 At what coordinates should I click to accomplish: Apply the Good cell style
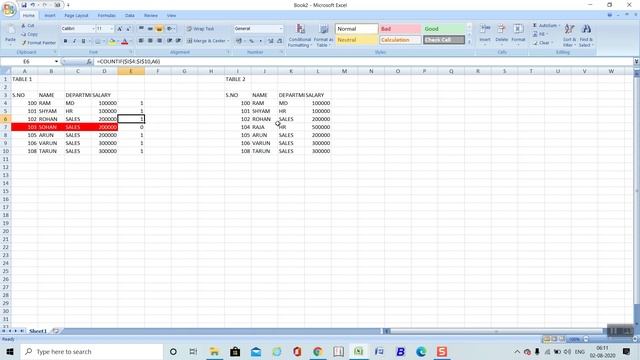(x=444, y=29)
